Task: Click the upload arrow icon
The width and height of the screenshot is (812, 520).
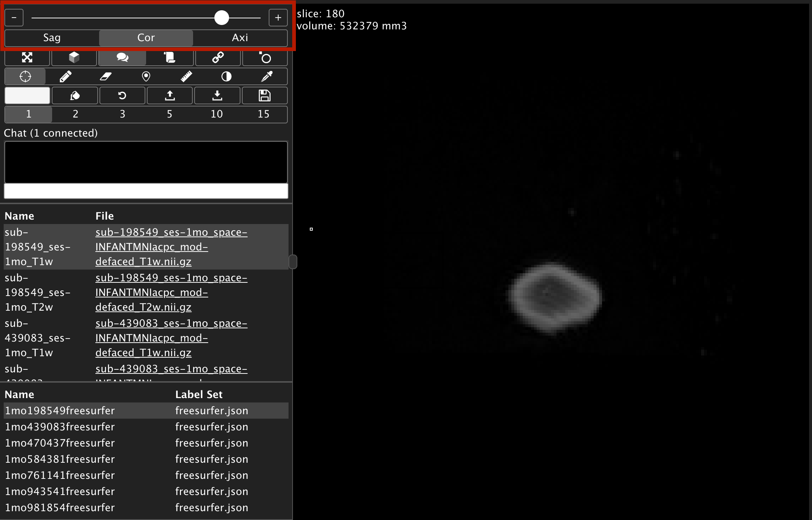Action: click(170, 95)
